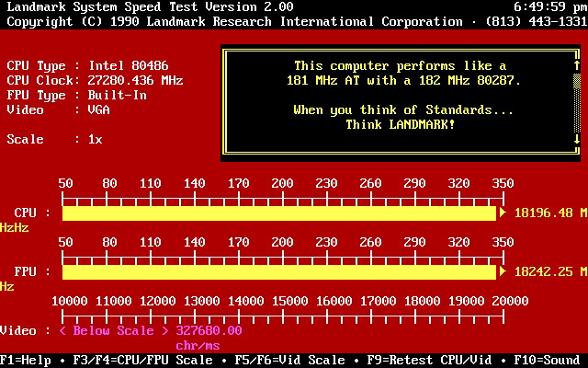
Task: Click F10=Sound in the bottom bar
Action: coord(547,361)
